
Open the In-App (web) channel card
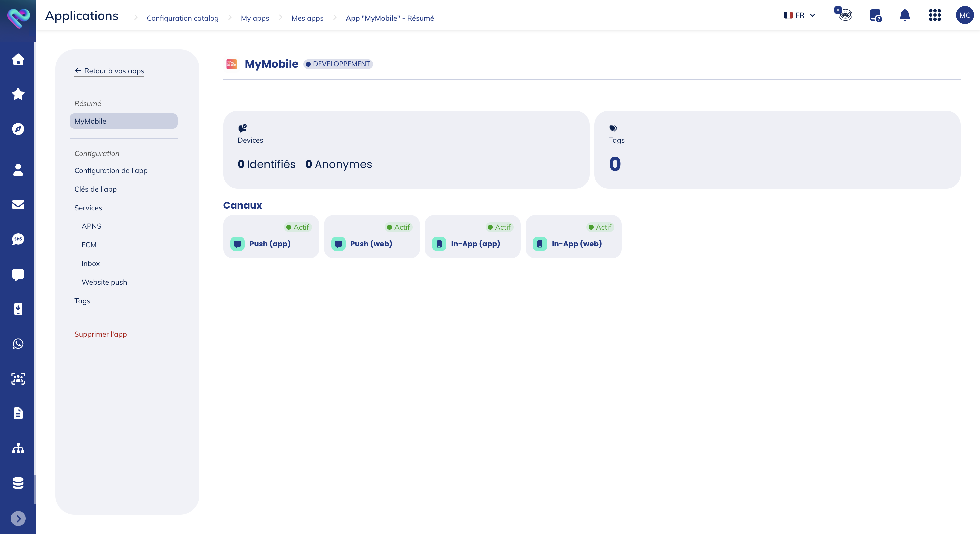573,237
